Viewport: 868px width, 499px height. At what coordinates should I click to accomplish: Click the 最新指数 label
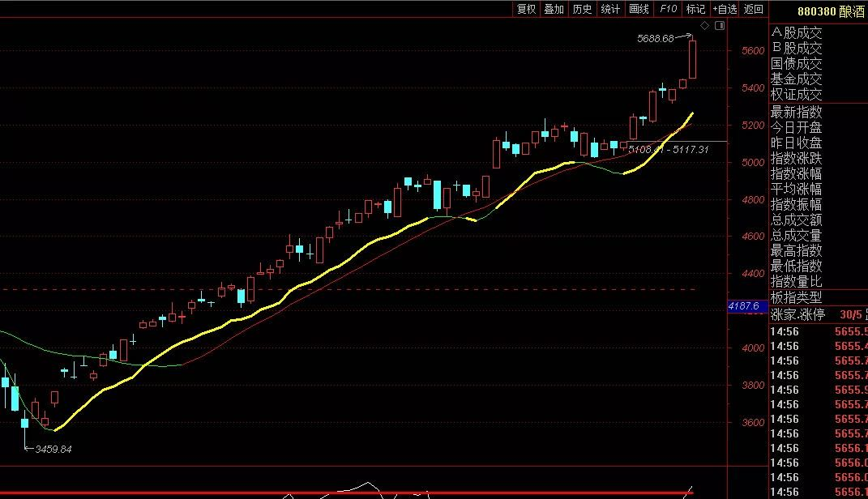[796, 113]
